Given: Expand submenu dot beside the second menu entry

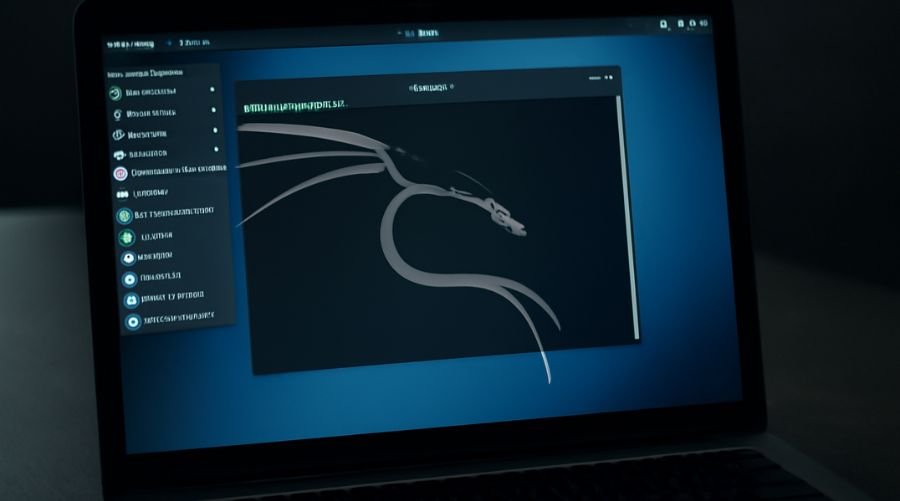Looking at the screenshot, I should point(214,110).
